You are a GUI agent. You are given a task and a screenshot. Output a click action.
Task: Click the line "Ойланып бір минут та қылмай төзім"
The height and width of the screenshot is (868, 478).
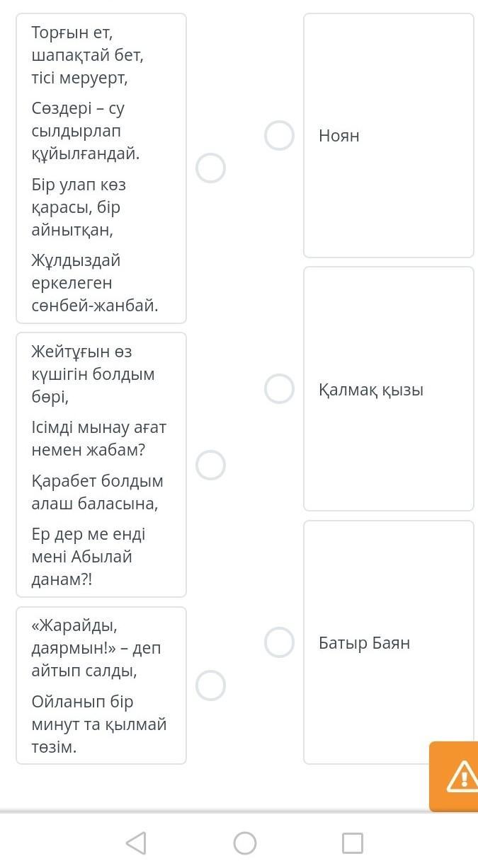(x=98, y=724)
